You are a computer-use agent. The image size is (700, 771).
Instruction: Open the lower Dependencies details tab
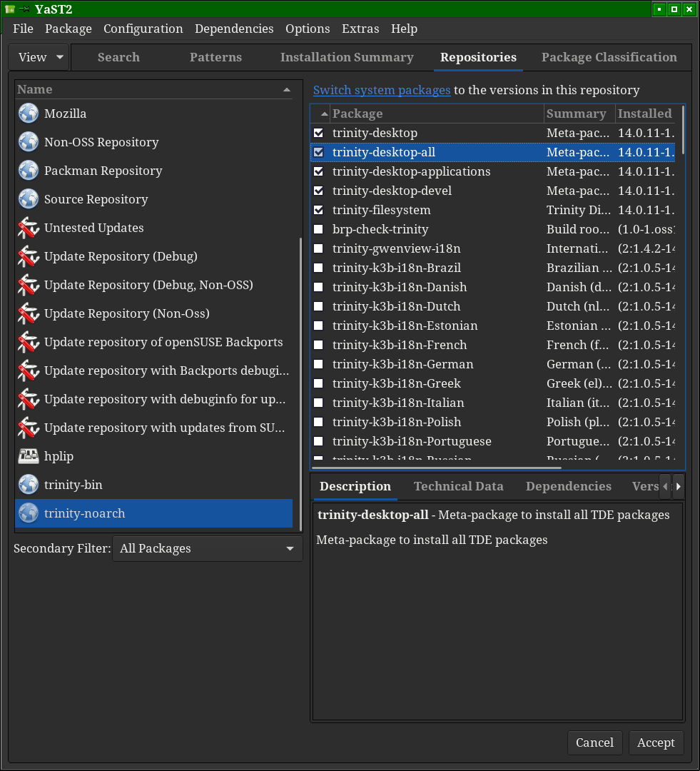coord(568,486)
